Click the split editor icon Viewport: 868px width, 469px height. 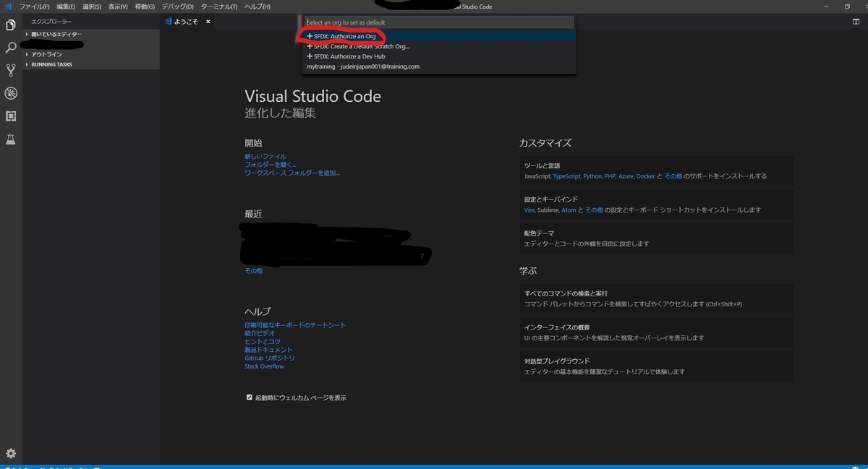856,22
